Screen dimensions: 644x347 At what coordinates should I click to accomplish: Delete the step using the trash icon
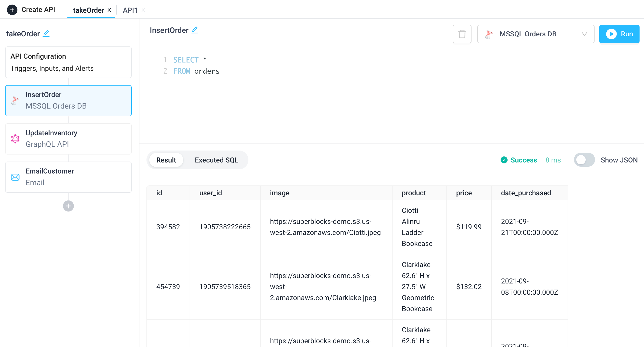pyautogui.click(x=462, y=34)
